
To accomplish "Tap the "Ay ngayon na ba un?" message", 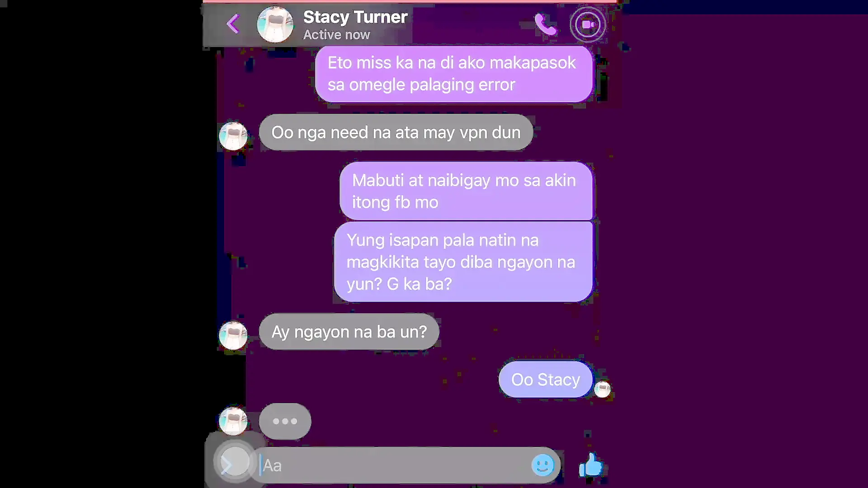I will coord(349,332).
